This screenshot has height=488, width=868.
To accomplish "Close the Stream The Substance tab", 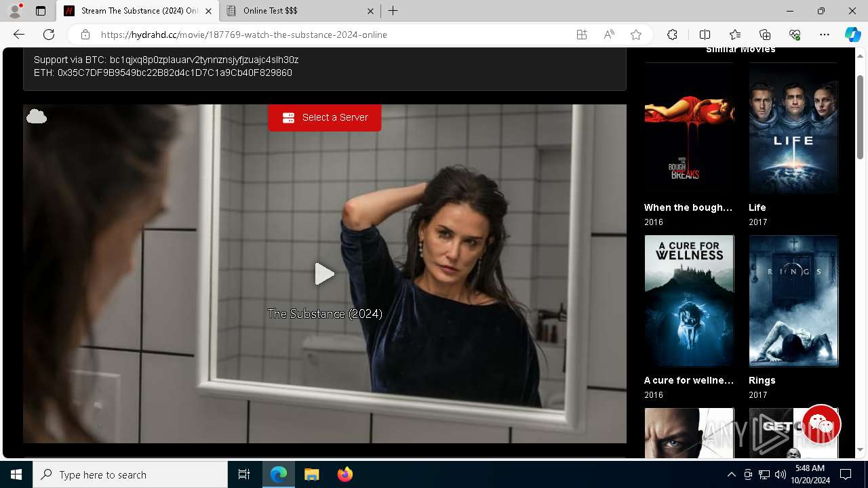I will click(x=208, y=11).
